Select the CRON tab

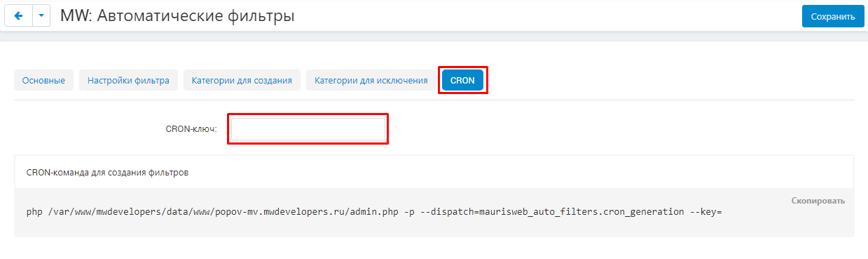(x=462, y=81)
